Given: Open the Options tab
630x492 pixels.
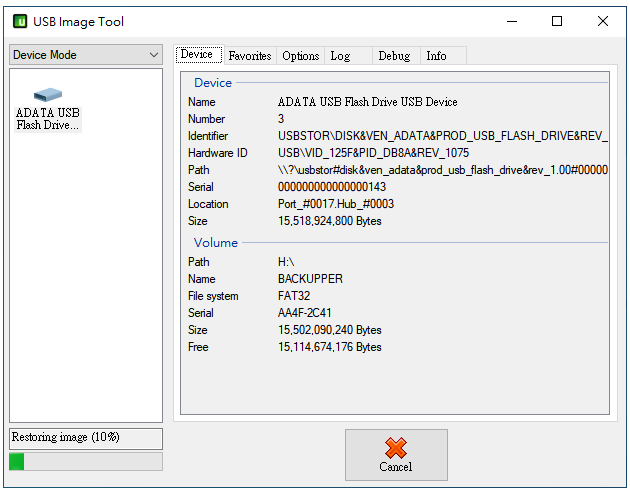Looking at the screenshot, I should coord(301,55).
